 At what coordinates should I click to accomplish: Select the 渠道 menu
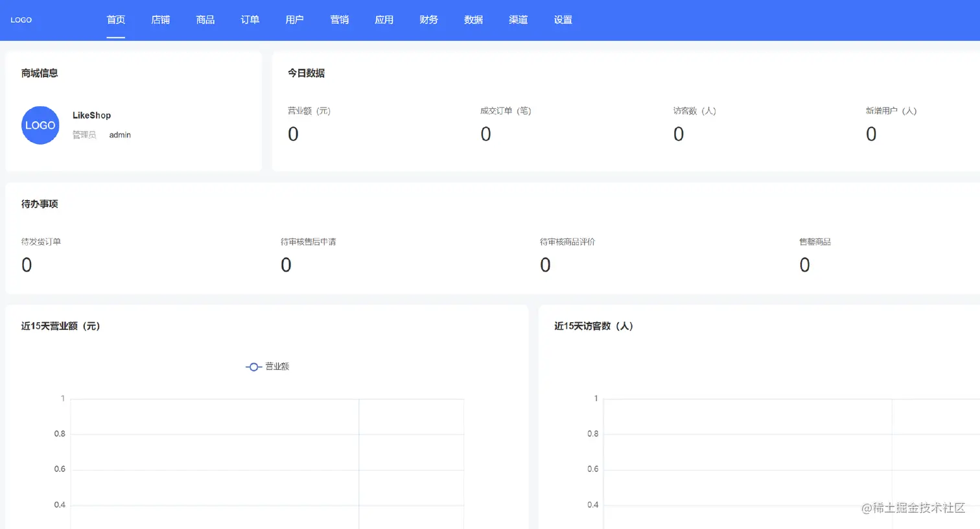tap(519, 20)
